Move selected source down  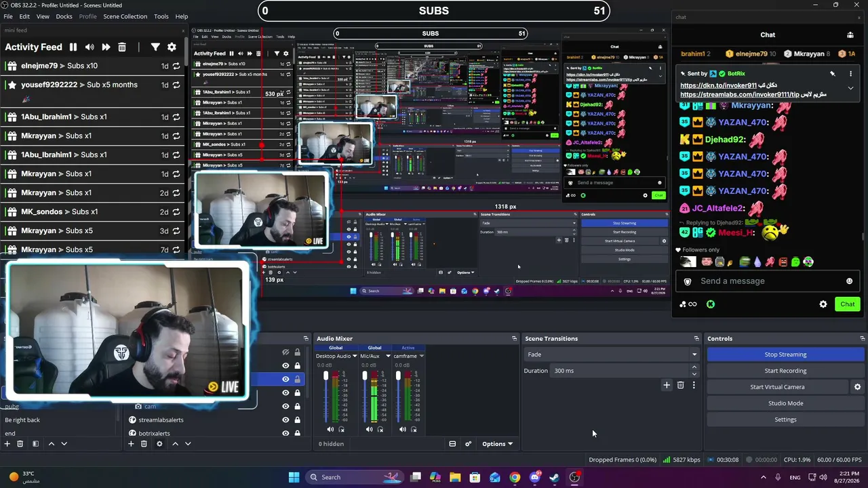(x=188, y=444)
